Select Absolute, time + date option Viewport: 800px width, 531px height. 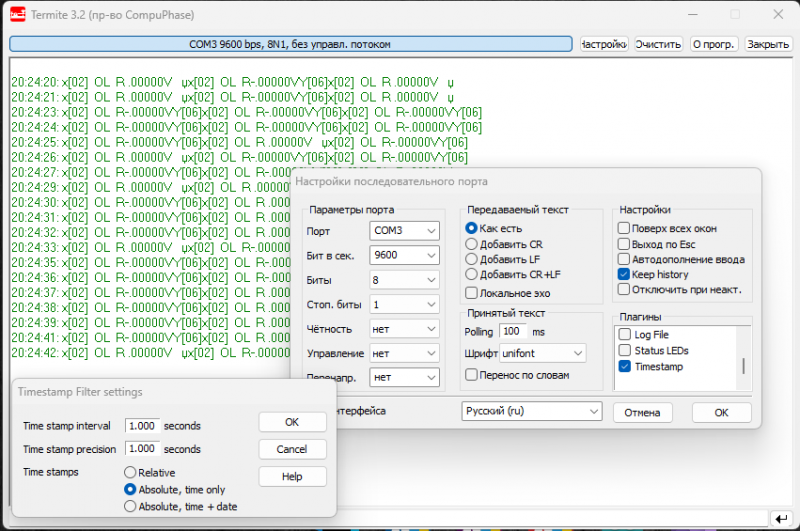click(130, 506)
